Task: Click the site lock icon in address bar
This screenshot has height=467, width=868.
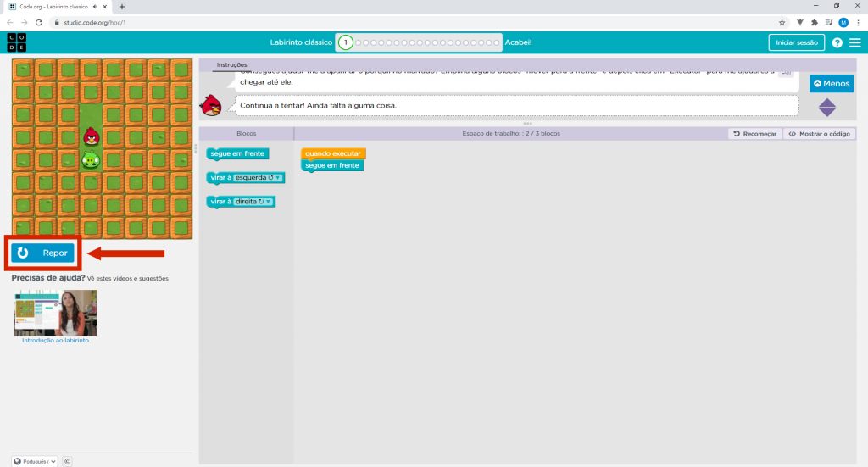Action: point(57,23)
